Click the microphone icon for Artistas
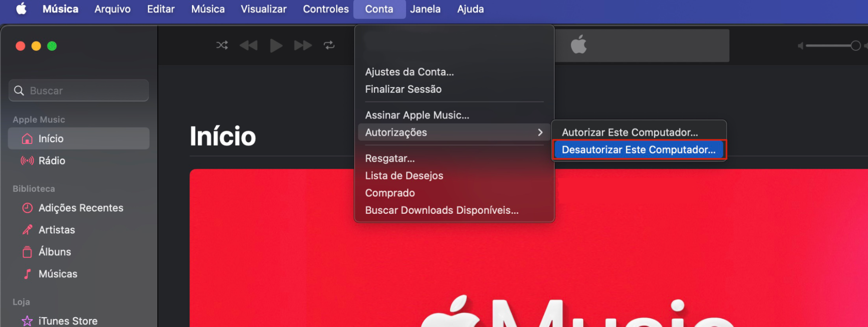Viewport: 868px width, 327px height. coord(27,229)
